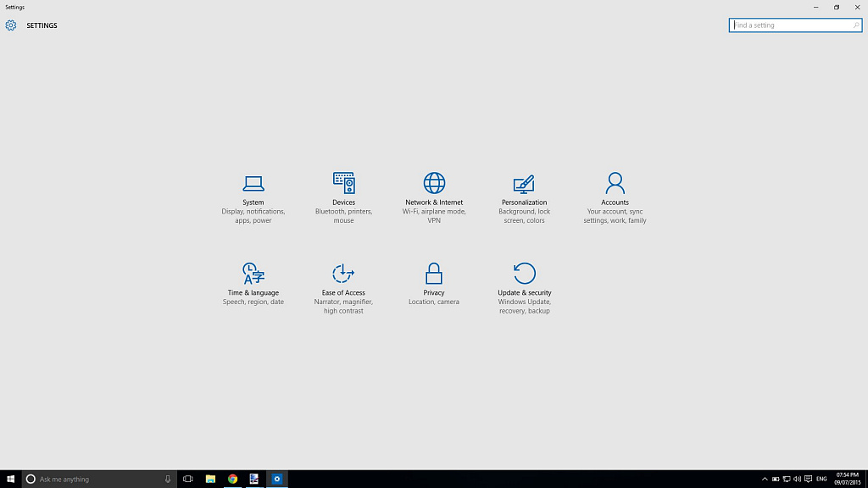The width and height of the screenshot is (868, 488).
Task: Open Task View from the taskbar
Action: click(x=187, y=480)
